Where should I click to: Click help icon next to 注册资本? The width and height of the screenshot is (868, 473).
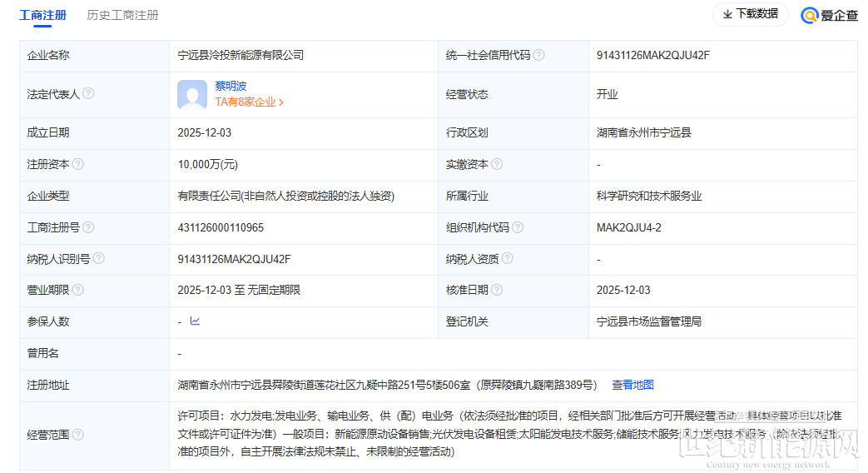(x=78, y=165)
